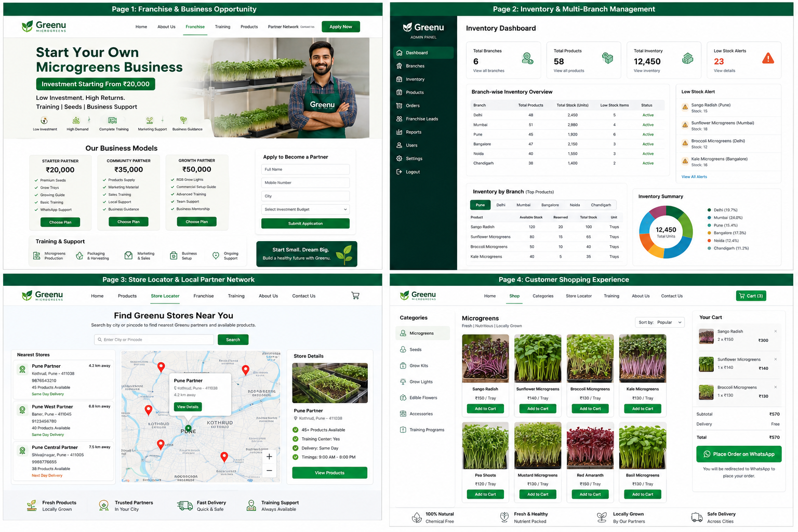Zoom in on the store map
This screenshot has width=798, height=532.
click(x=269, y=457)
